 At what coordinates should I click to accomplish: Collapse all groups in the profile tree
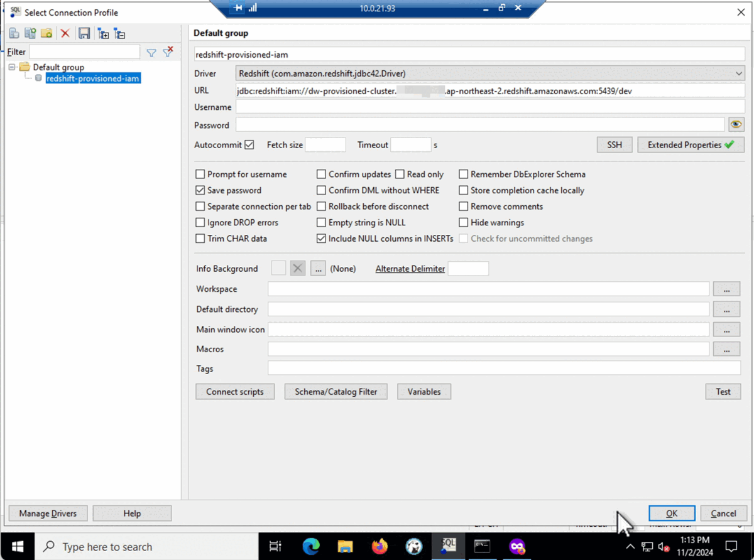(119, 33)
